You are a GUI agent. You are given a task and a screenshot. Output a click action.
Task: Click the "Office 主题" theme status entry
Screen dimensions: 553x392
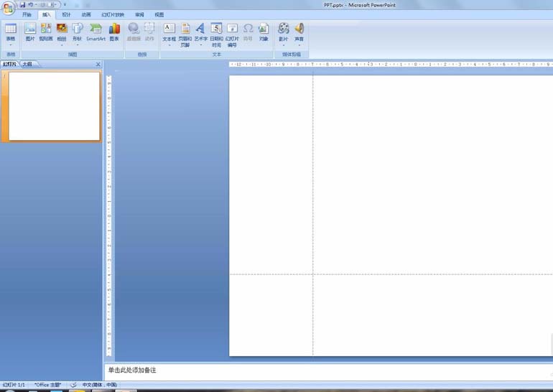(x=47, y=385)
